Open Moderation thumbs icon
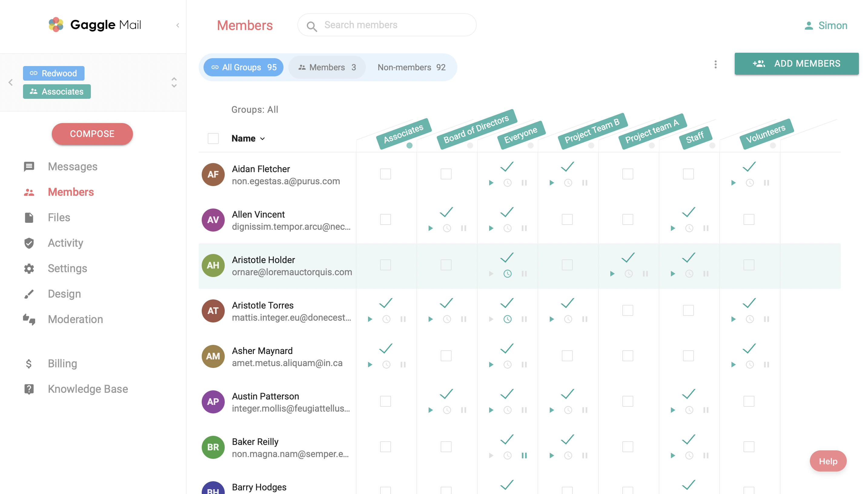Image resolution: width=868 pixels, height=494 pixels. click(x=29, y=319)
